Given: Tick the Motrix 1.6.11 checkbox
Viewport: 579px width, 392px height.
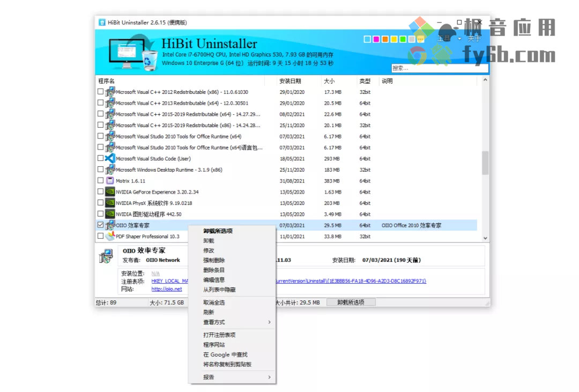Looking at the screenshot, I should 100,180.
